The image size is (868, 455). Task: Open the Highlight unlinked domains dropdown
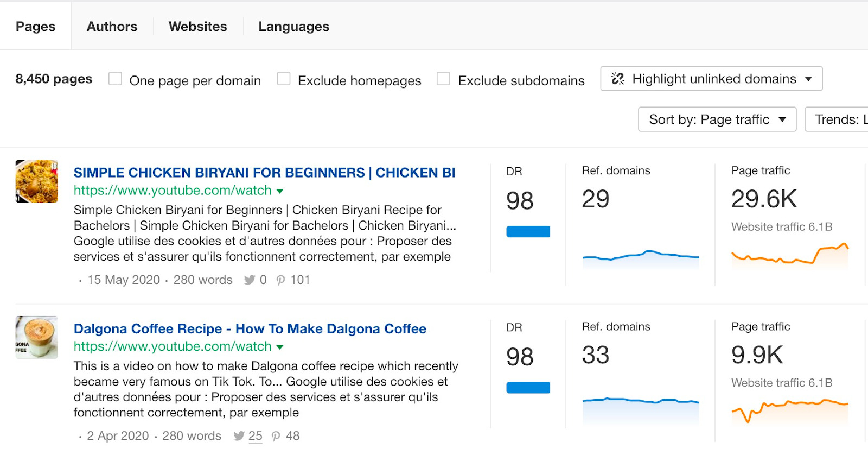(711, 79)
